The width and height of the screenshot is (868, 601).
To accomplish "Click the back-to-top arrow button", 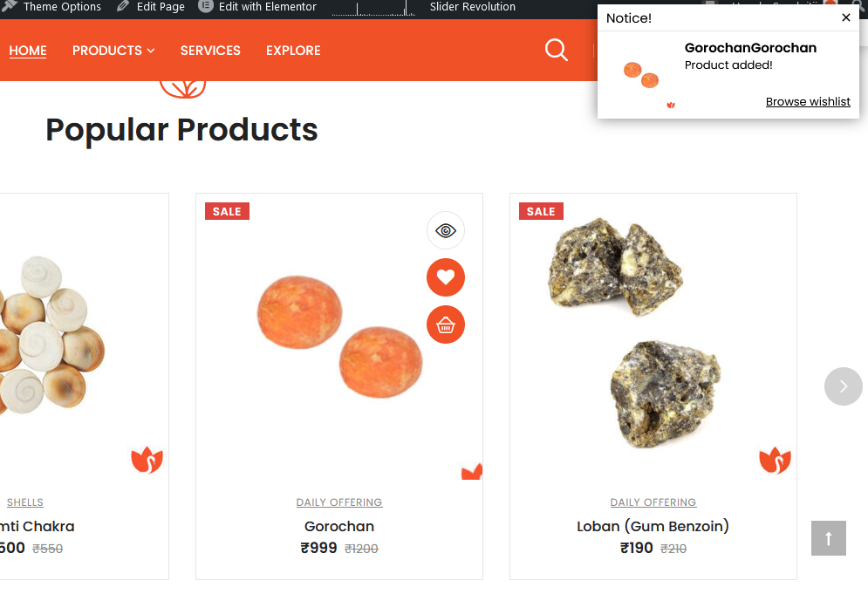I will click(x=828, y=538).
